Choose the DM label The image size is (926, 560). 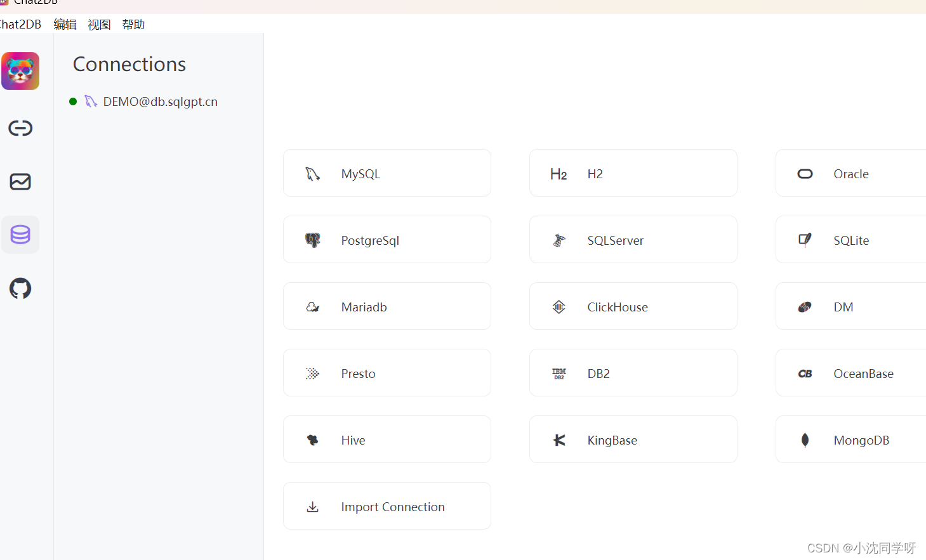click(843, 307)
